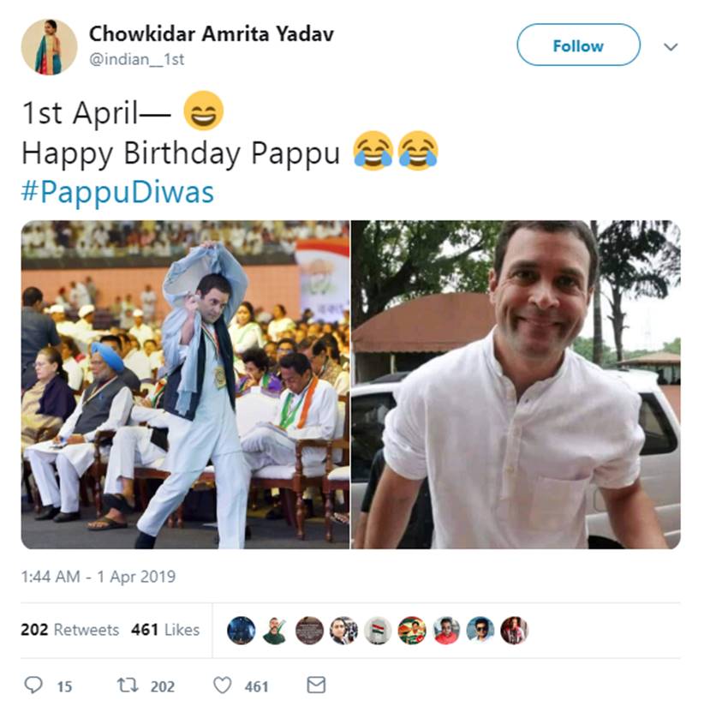View the list of 461 Likes

165,630
